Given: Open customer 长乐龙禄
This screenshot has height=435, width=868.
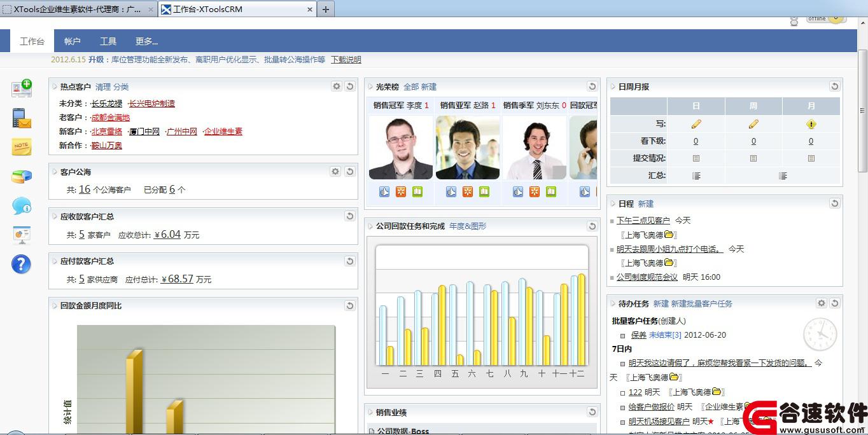Looking at the screenshot, I should point(106,103).
